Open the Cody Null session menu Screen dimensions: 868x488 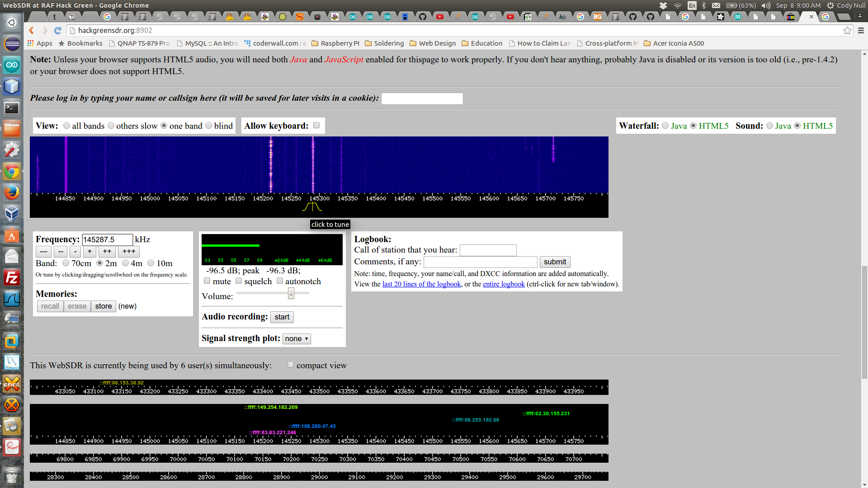846,5
